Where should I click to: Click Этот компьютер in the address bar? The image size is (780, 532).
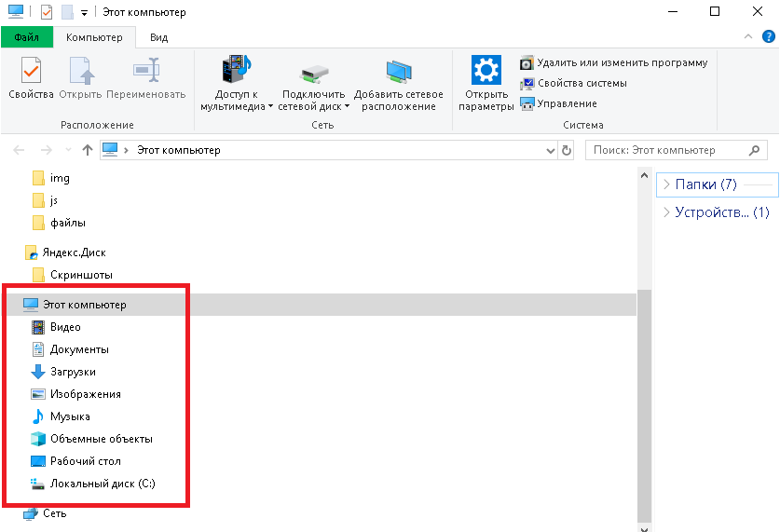click(x=179, y=150)
